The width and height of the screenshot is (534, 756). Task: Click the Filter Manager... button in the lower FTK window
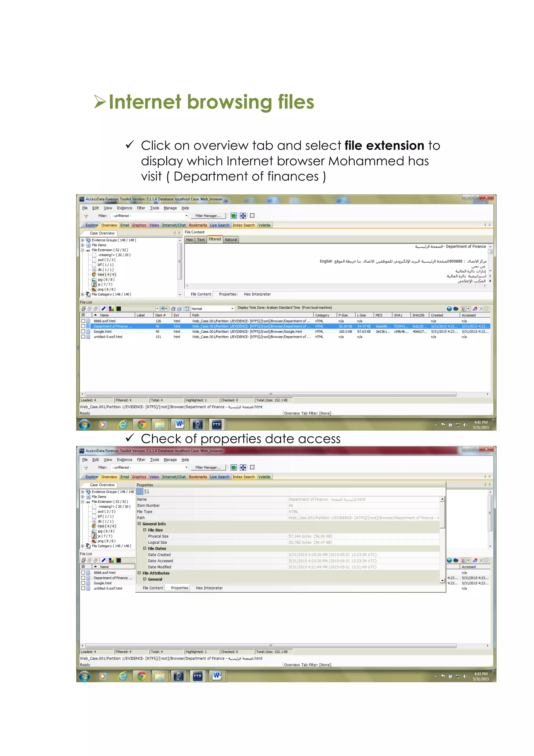[208, 467]
